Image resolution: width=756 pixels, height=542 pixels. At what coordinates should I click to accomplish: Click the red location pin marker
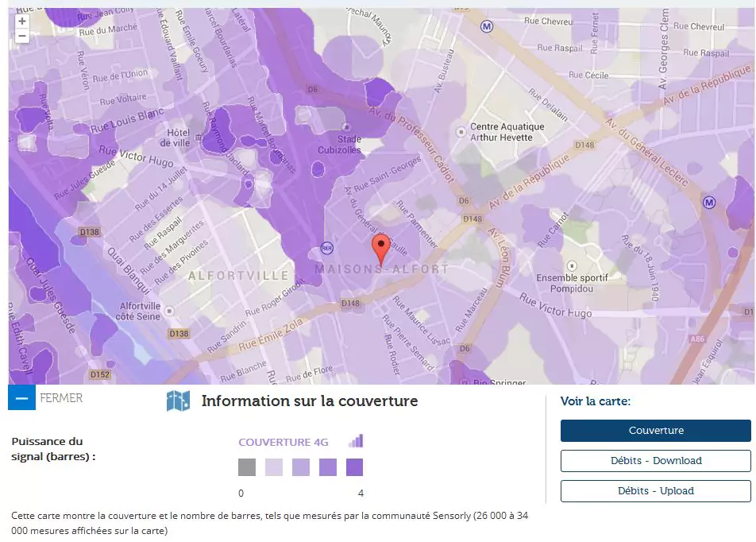click(381, 248)
